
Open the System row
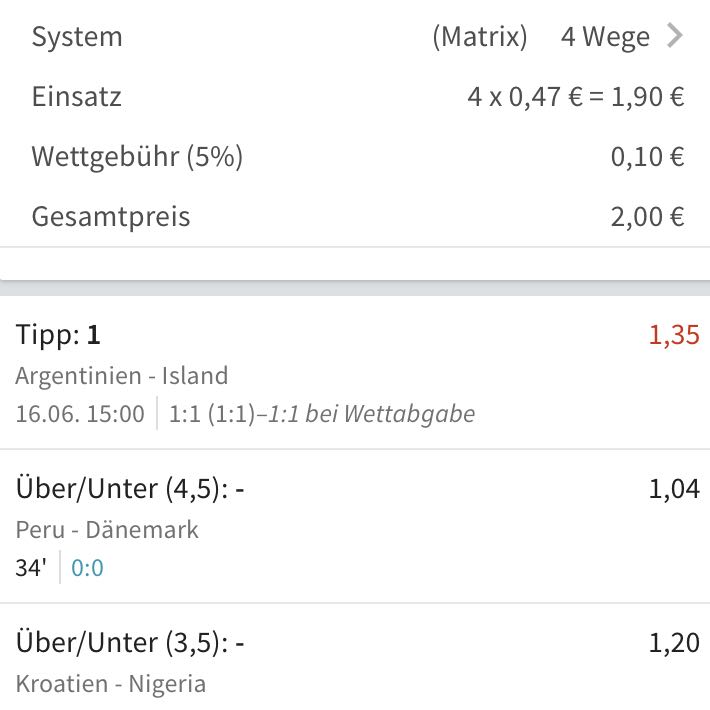pyautogui.click(x=355, y=36)
